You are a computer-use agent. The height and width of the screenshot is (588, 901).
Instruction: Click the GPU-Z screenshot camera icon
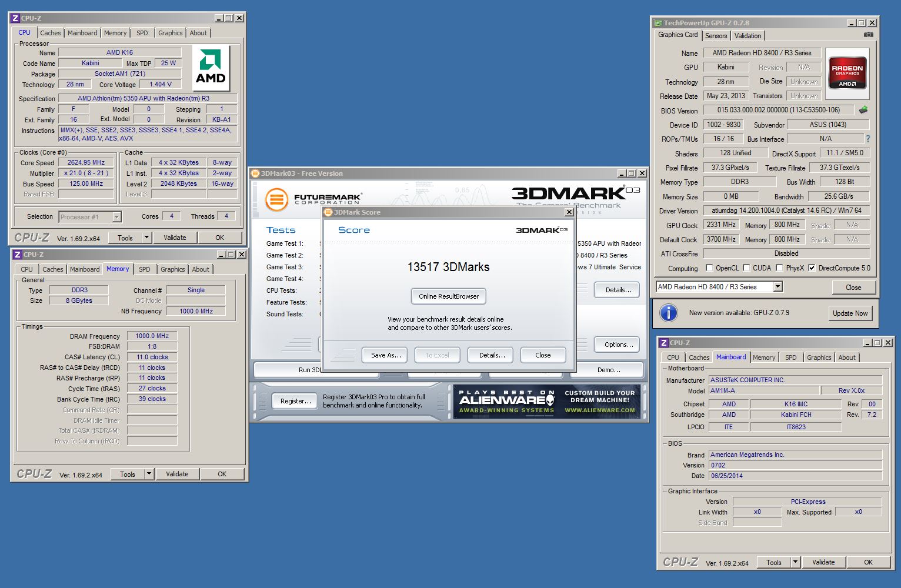tap(868, 35)
